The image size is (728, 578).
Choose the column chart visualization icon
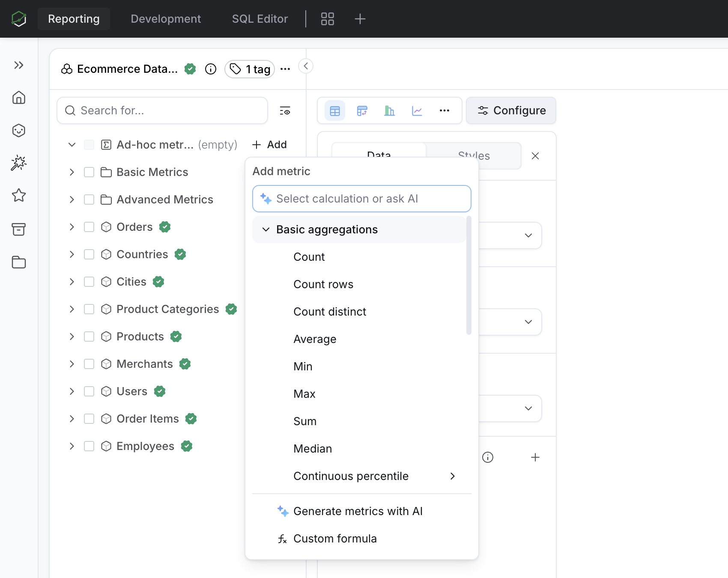390,111
